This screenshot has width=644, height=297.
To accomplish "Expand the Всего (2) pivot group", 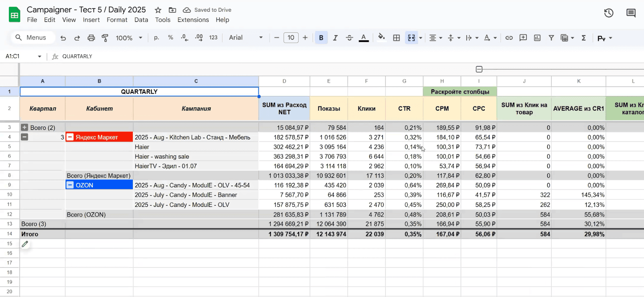I will click(25, 127).
